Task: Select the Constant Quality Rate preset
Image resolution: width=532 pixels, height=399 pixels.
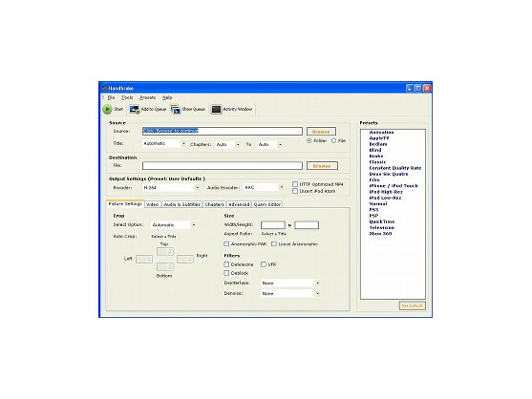Action: 394,168
